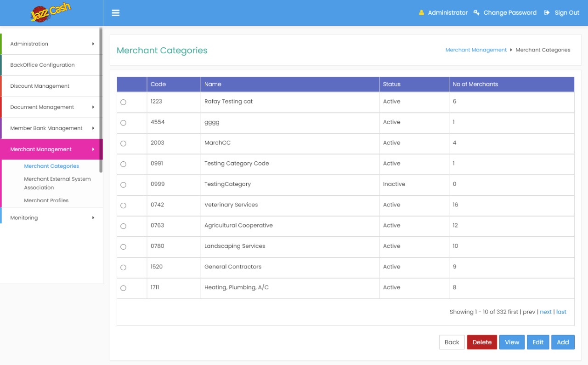Expand the Document Management arrow

93,107
